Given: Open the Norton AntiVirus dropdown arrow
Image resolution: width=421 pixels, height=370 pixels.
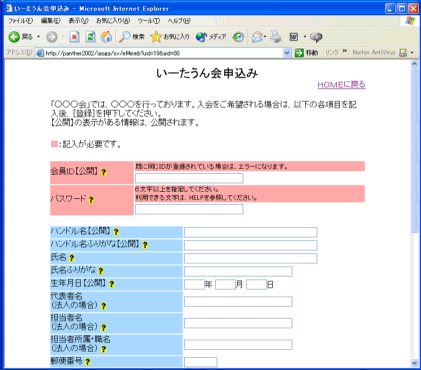Looking at the screenshot, I should (x=412, y=53).
